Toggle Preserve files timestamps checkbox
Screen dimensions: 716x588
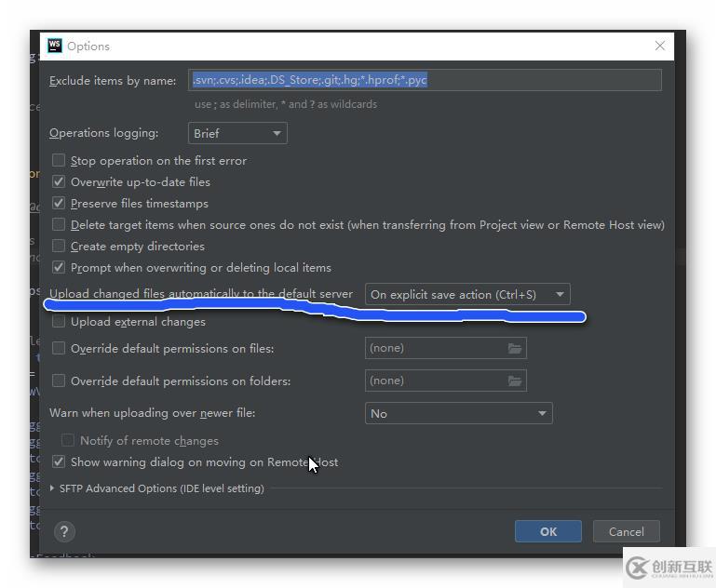point(59,203)
